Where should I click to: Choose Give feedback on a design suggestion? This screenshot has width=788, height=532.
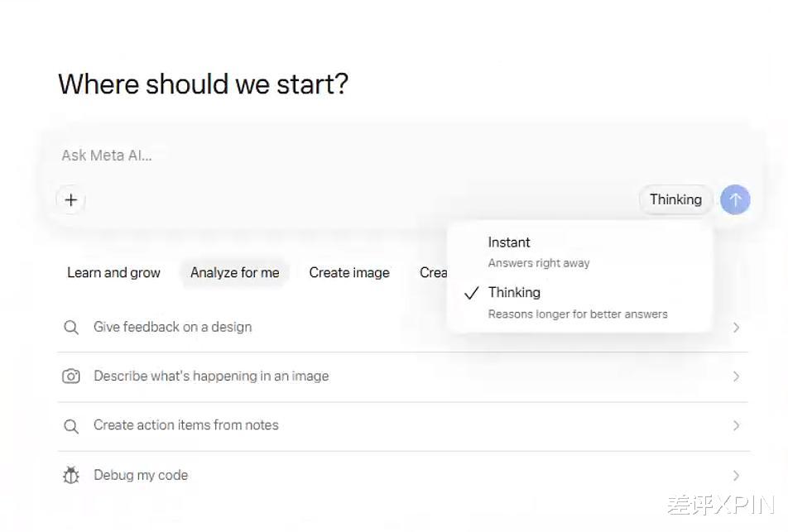(172, 327)
